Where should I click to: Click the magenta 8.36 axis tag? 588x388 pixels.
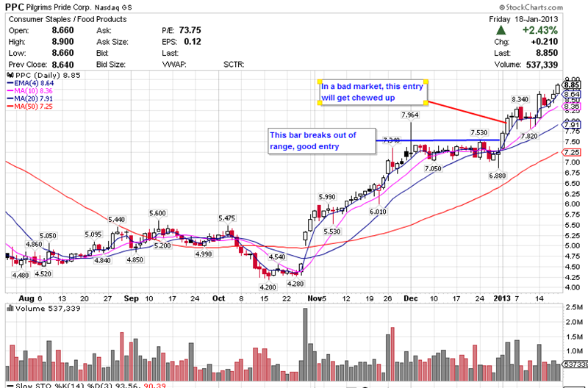pos(572,107)
